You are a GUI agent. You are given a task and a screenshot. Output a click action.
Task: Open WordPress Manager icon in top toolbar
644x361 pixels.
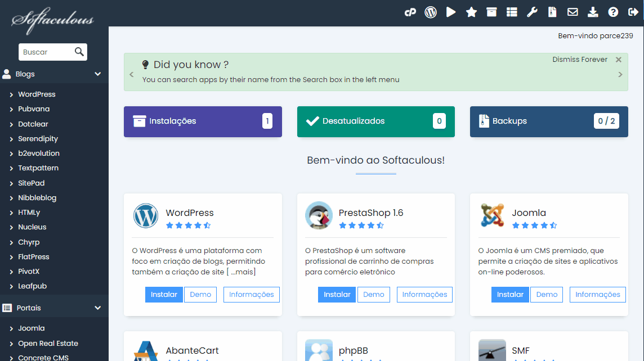point(431,12)
